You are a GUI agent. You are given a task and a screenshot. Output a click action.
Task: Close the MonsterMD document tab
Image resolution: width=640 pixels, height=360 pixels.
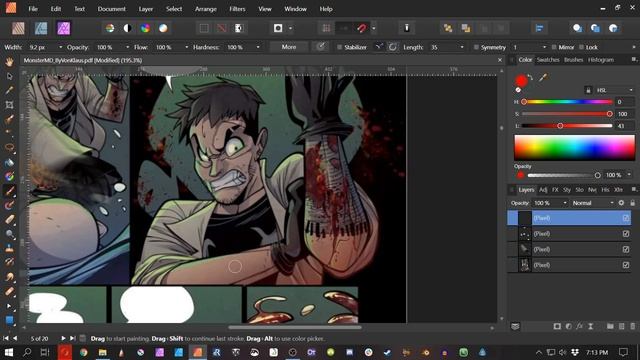point(500,60)
